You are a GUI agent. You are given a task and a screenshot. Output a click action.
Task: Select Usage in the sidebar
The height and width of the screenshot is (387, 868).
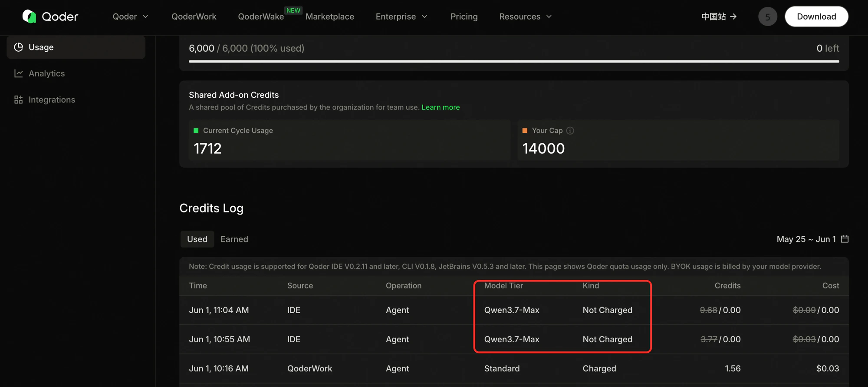pyautogui.click(x=76, y=47)
